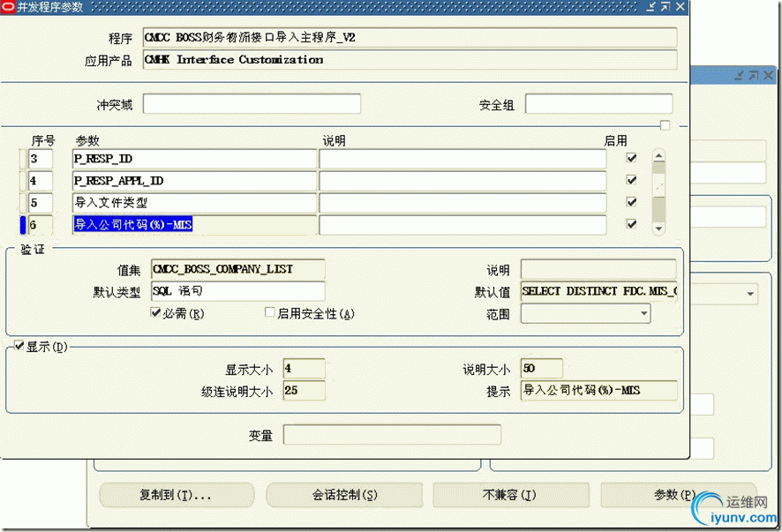Click the 安全组 input field
782x532 pixels.
[599, 104]
